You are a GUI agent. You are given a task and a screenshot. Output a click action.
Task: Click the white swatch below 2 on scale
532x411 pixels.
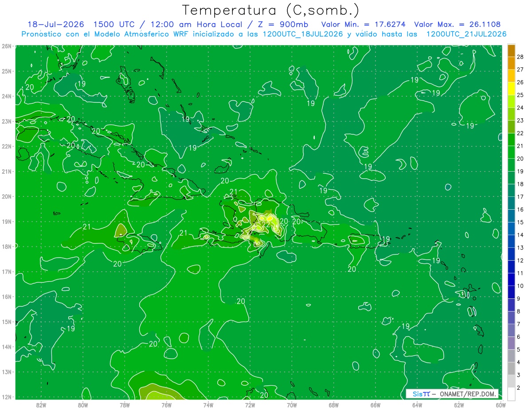pos(511,394)
